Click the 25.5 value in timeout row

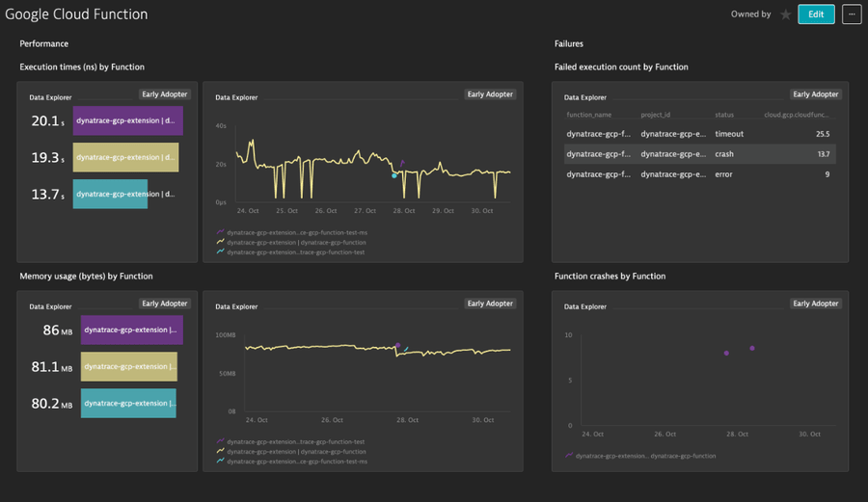tap(823, 134)
